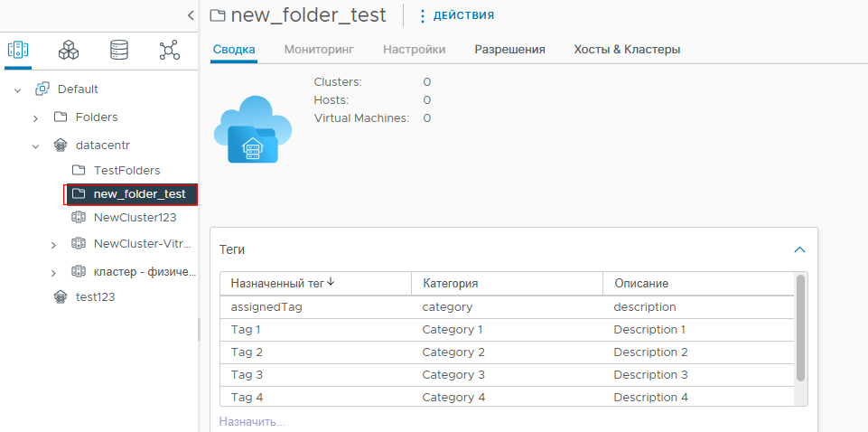Click the NewCluster123 cluster icon
The height and width of the screenshot is (432, 868).
78,217
